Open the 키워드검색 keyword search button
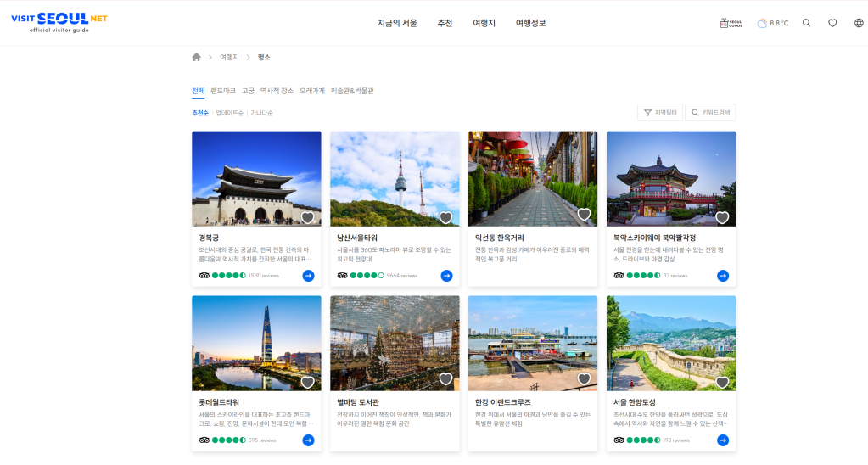The height and width of the screenshot is (465, 868). (710, 112)
